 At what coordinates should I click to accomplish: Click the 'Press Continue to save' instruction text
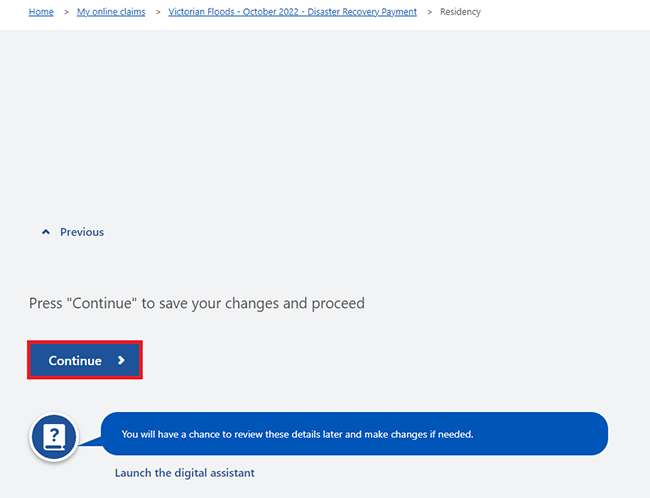[x=197, y=303]
